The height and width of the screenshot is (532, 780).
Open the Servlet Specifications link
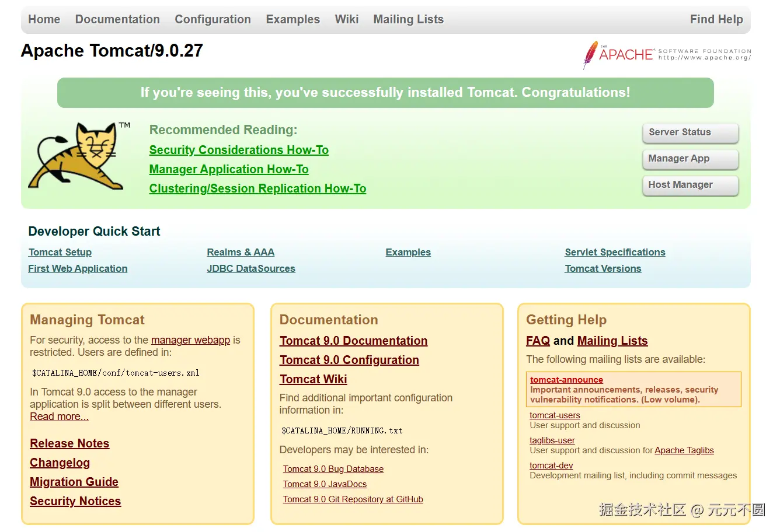(615, 252)
